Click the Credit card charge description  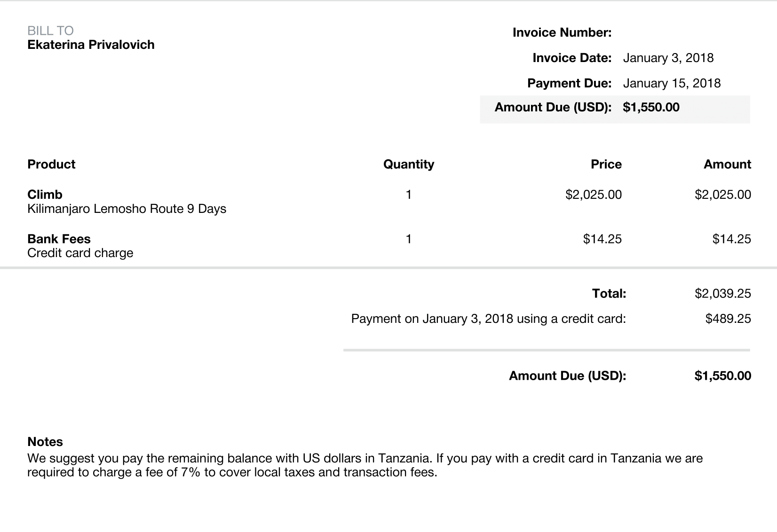point(80,253)
